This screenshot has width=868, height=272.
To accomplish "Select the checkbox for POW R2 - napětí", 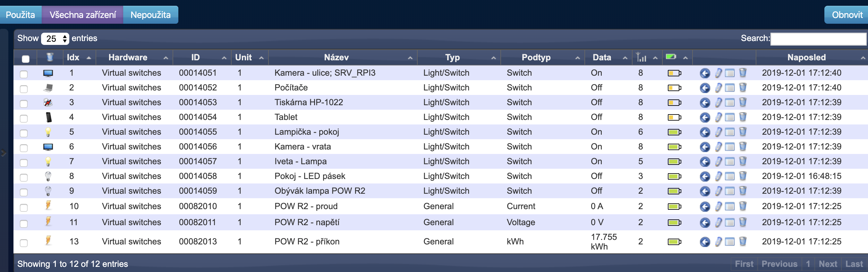I will pos(24,224).
